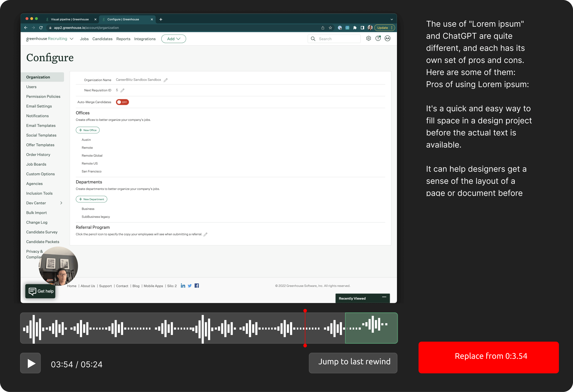Toggle the Auto-Merge Candidates switch Off
The width and height of the screenshot is (573, 392).
pyautogui.click(x=122, y=102)
